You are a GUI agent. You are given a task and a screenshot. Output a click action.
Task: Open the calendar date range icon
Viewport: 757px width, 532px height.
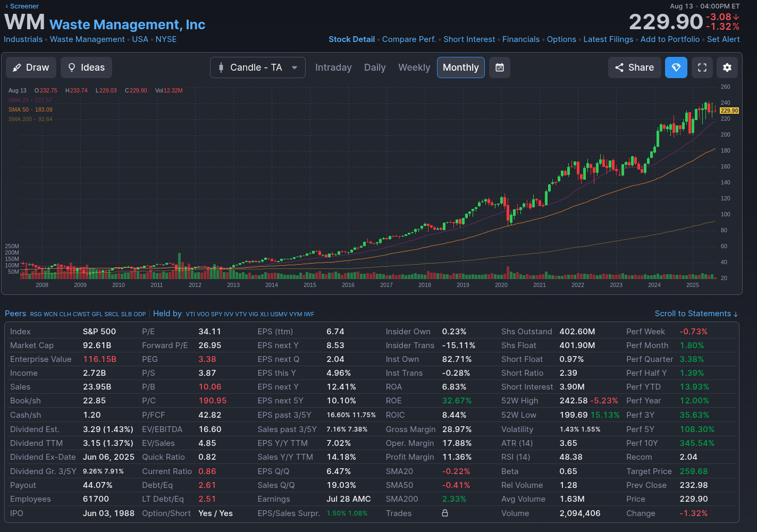pos(500,67)
